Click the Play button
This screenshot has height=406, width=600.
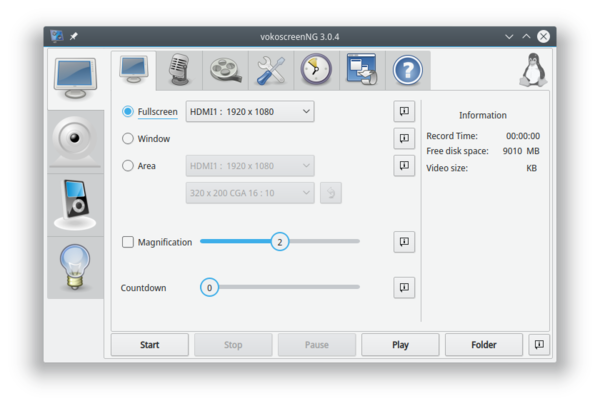[x=400, y=345]
